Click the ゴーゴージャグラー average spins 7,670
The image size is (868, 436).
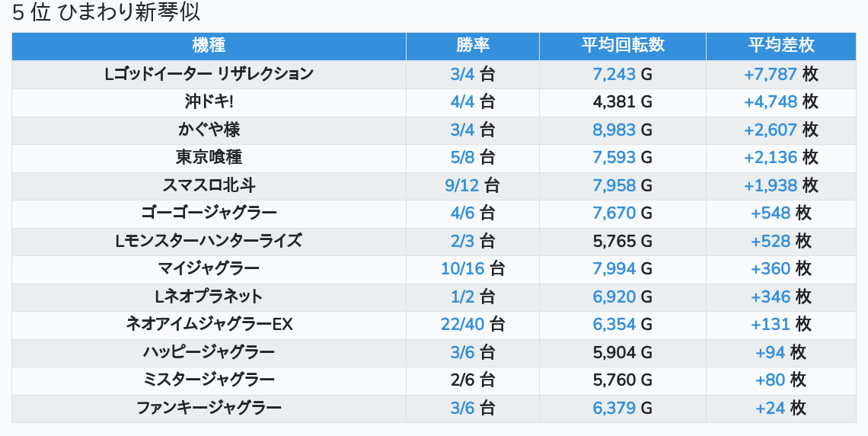click(x=614, y=213)
